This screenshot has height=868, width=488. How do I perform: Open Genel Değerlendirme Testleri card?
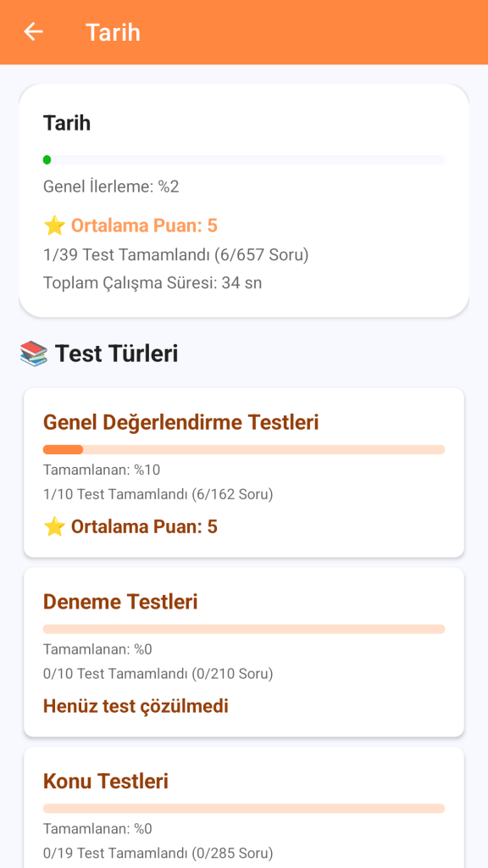[244, 473]
